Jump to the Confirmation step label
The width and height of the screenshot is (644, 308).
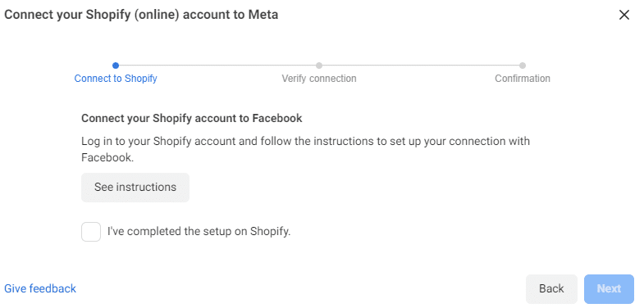(523, 79)
